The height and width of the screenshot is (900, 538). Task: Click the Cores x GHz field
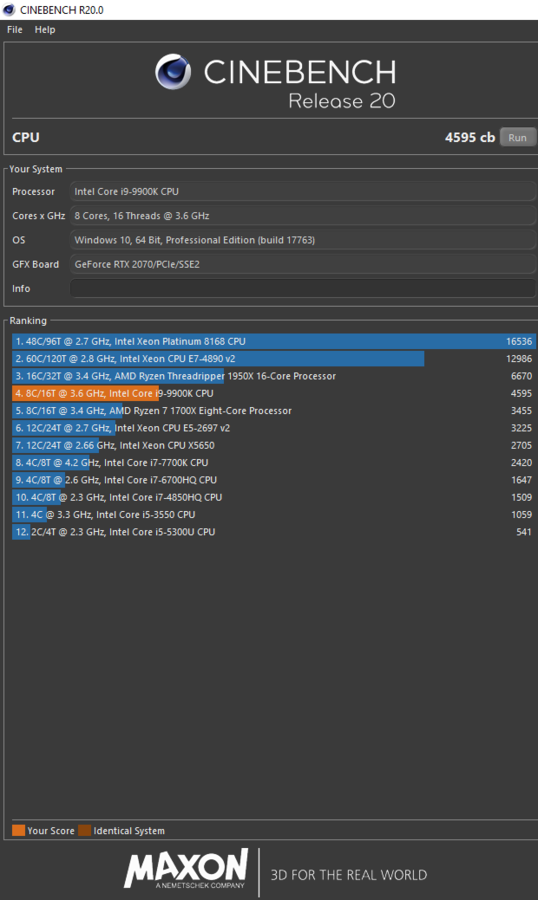tap(303, 216)
